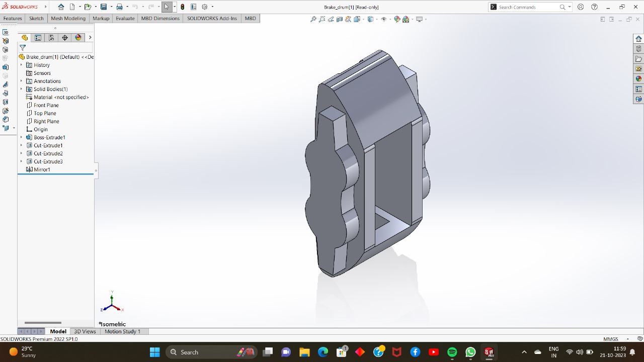Open the SOLIDWORKS Welcome home icon
644x362 pixels.
61,7
